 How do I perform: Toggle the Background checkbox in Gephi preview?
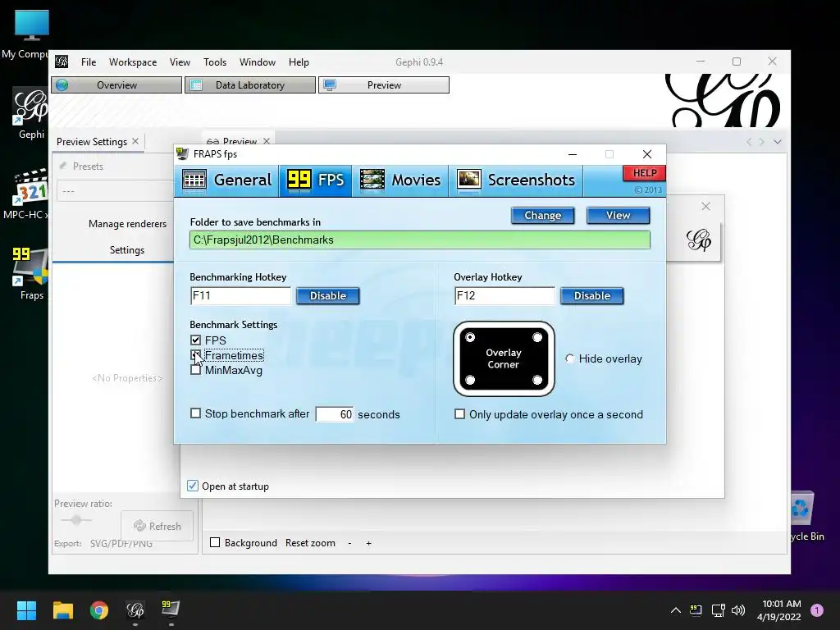click(215, 543)
